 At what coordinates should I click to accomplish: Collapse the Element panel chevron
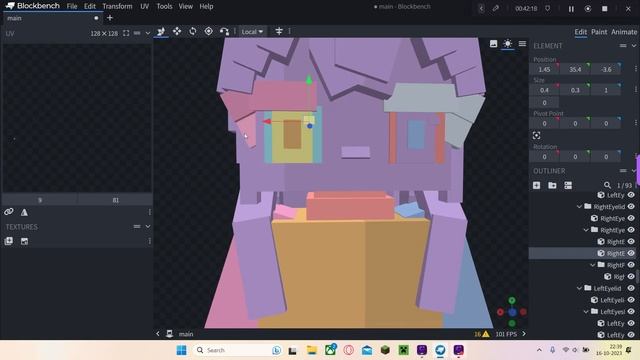[634, 46]
